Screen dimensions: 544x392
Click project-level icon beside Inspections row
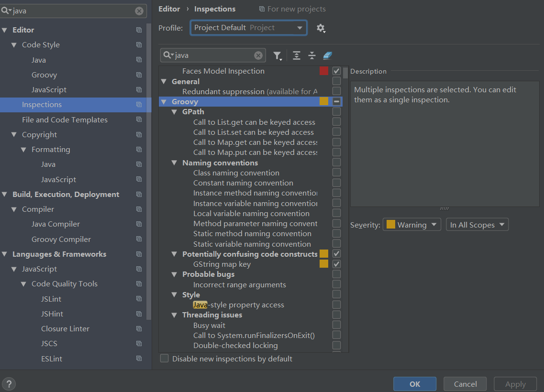pyautogui.click(x=139, y=105)
